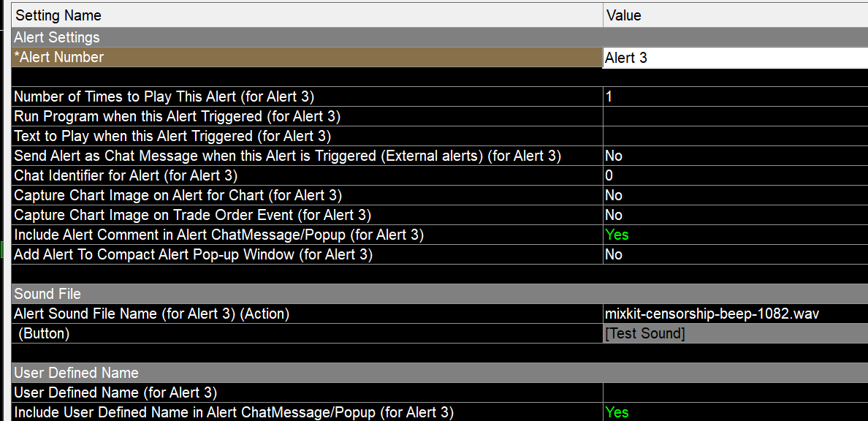868x421 pixels.
Task: Click Run Program when Alert Triggered value field
Action: 735,117
